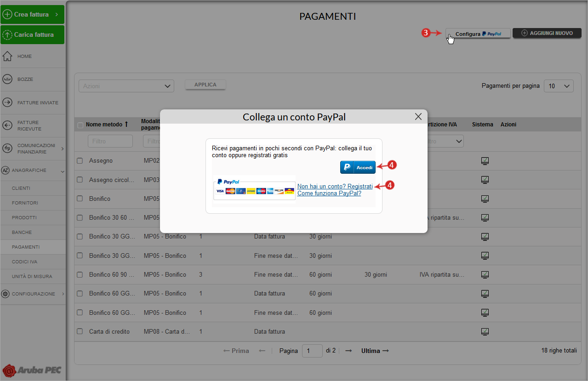This screenshot has height=381, width=588.
Task: Open the Pagamenti per pagina dropdown
Action: pyautogui.click(x=559, y=86)
